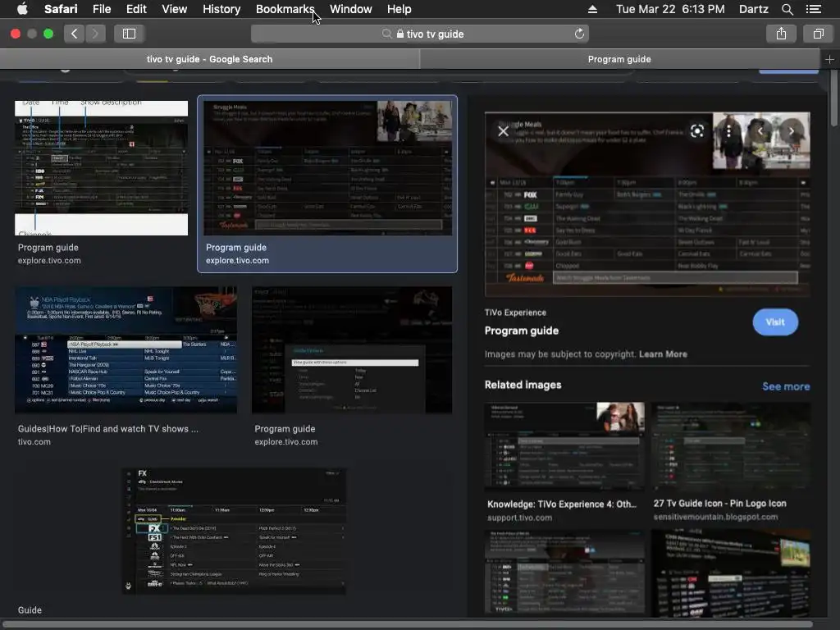Open the Apple menu
Image resolution: width=840 pixels, height=630 pixels.
(22, 8)
